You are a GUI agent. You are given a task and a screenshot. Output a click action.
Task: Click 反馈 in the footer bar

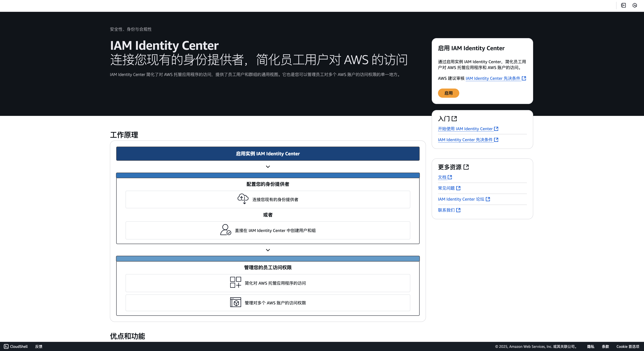39,347
